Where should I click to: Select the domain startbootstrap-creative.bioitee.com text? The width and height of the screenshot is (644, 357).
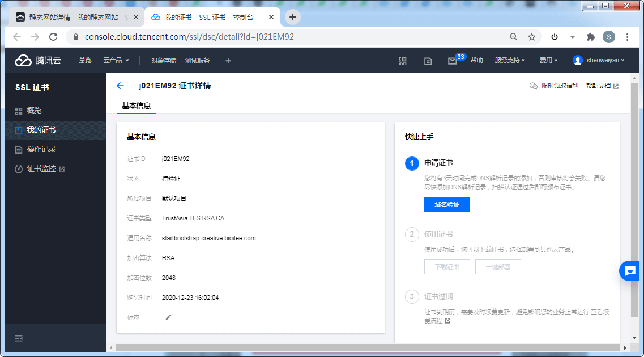pos(208,238)
